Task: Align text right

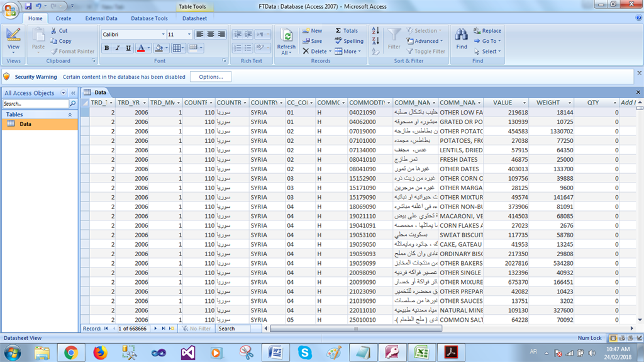Action: pos(221,35)
